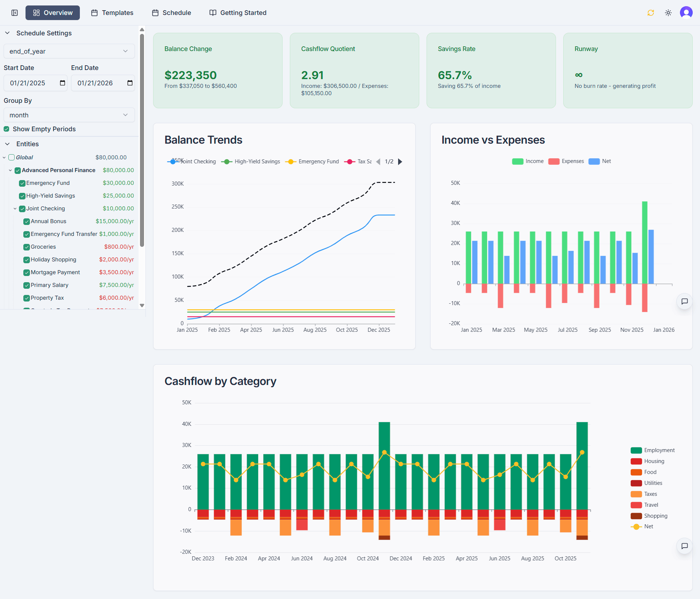This screenshot has height=599, width=700.
Task: Click the Overview button
Action: [x=52, y=13]
